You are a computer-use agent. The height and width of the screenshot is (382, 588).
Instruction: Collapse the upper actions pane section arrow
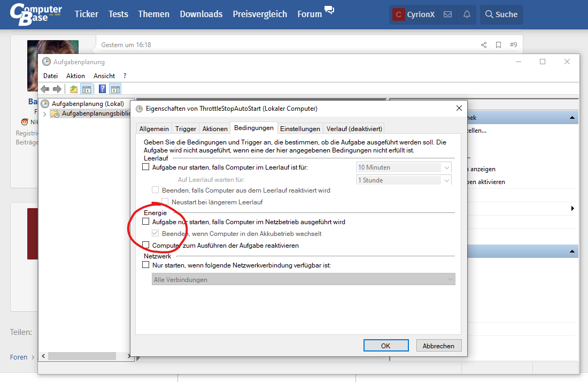(x=572, y=118)
